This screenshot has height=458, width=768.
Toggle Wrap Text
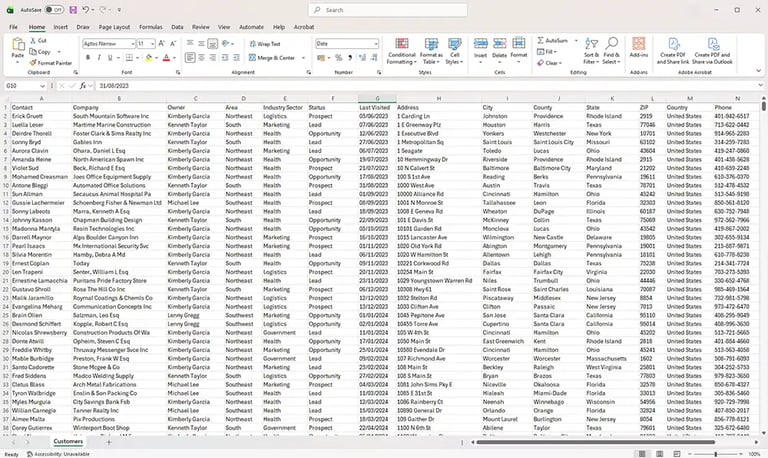(264, 44)
